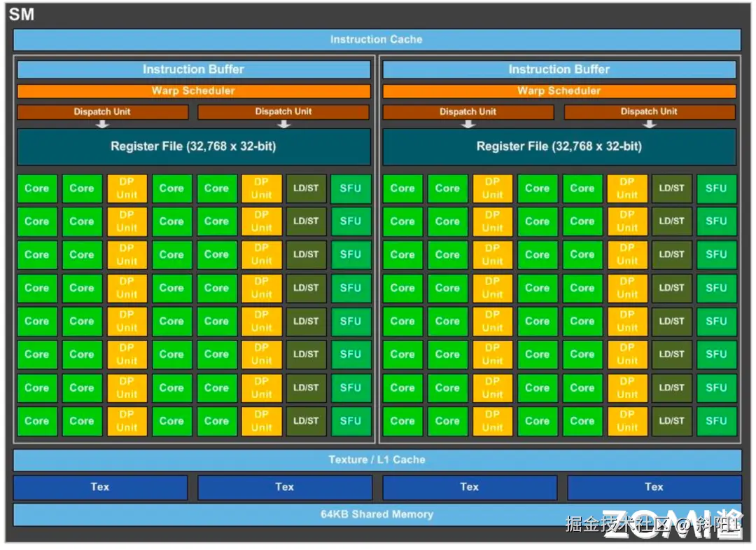Click the Instruction Cache block
756x550 pixels.
point(377,39)
